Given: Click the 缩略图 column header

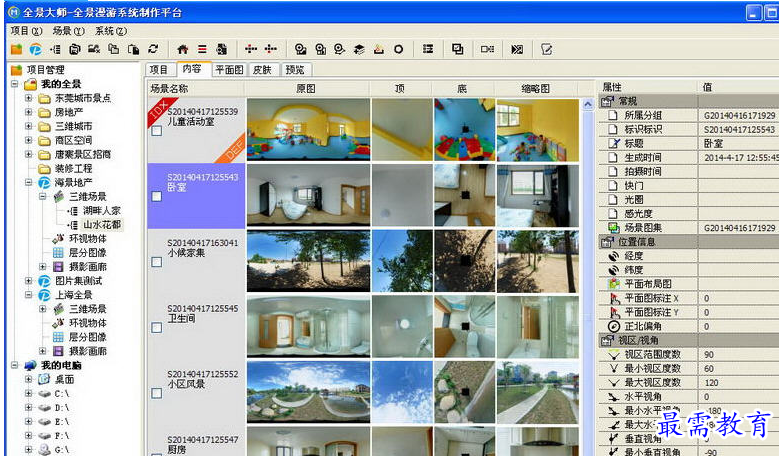Looking at the screenshot, I should pyautogui.click(x=536, y=89).
